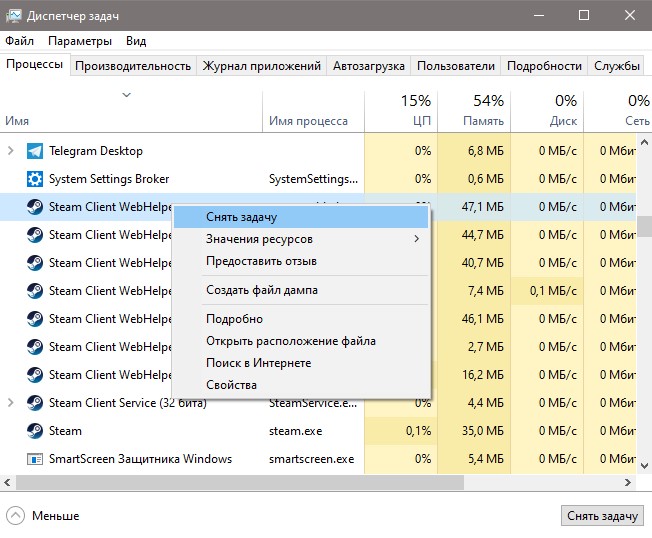Open the Автозагрузка tab
This screenshot has width=652, height=538.
point(368,66)
